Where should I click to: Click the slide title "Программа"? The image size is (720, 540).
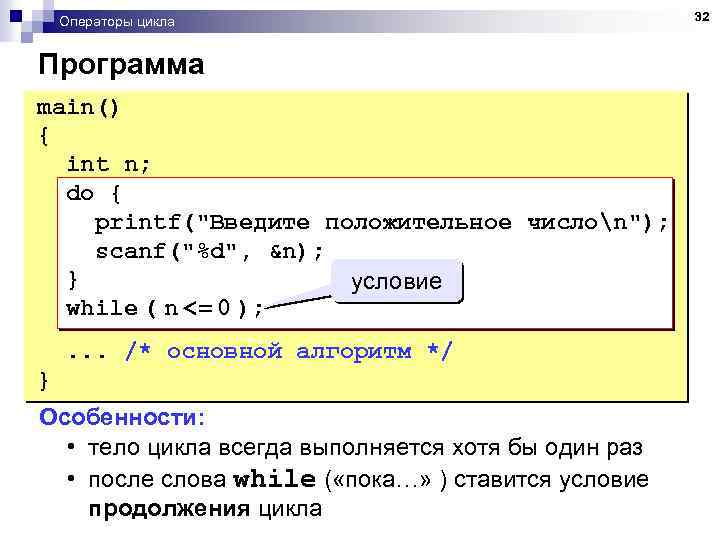[121, 64]
